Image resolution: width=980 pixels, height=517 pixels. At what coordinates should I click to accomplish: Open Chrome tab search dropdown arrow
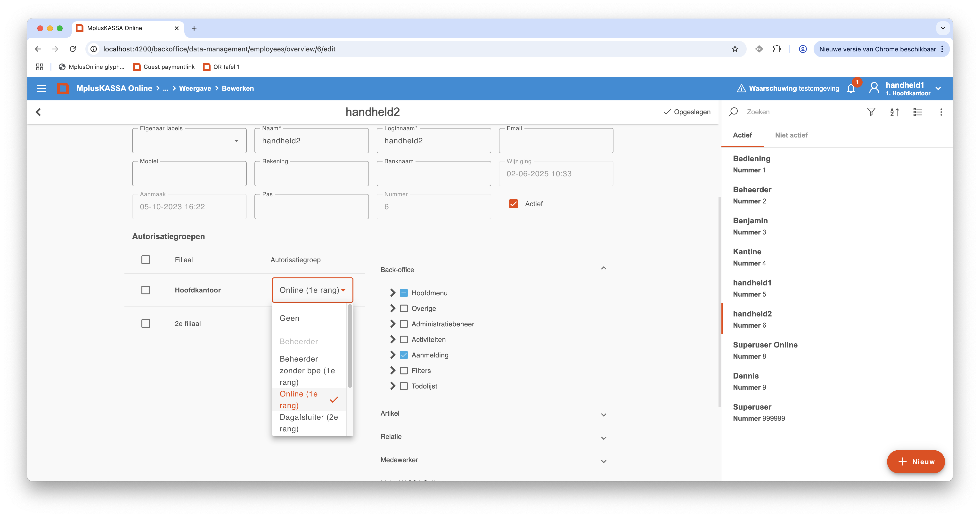point(943,28)
